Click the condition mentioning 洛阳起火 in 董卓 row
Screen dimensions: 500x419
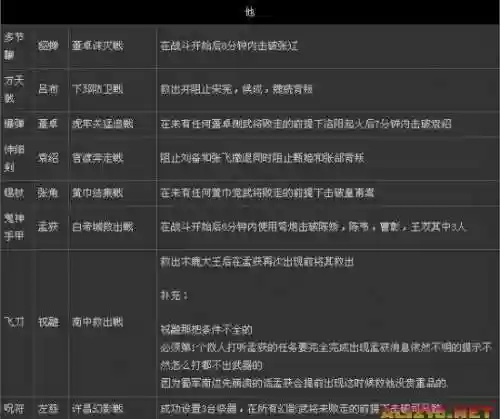306,124
